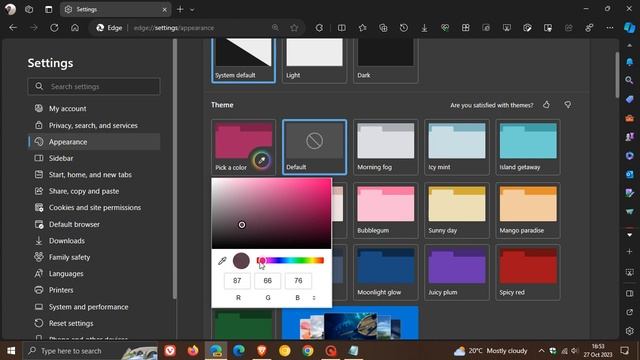Screen dimensions: 640x360
Task: Open Favorites toolbar icon
Action: (362, 28)
